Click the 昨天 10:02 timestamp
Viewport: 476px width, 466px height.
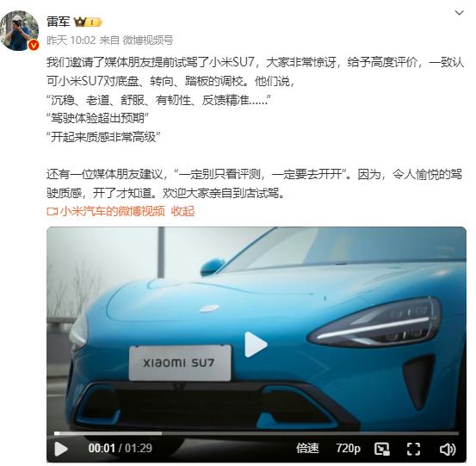coord(71,40)
